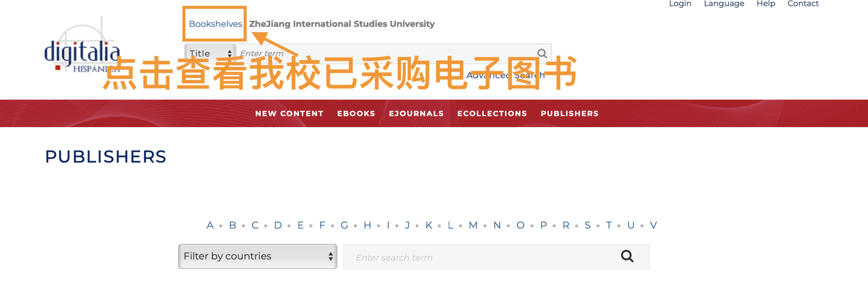This screenshot has height=294, width=868.
Task: Filter publishers by letter O
Action: coord(520,225)
